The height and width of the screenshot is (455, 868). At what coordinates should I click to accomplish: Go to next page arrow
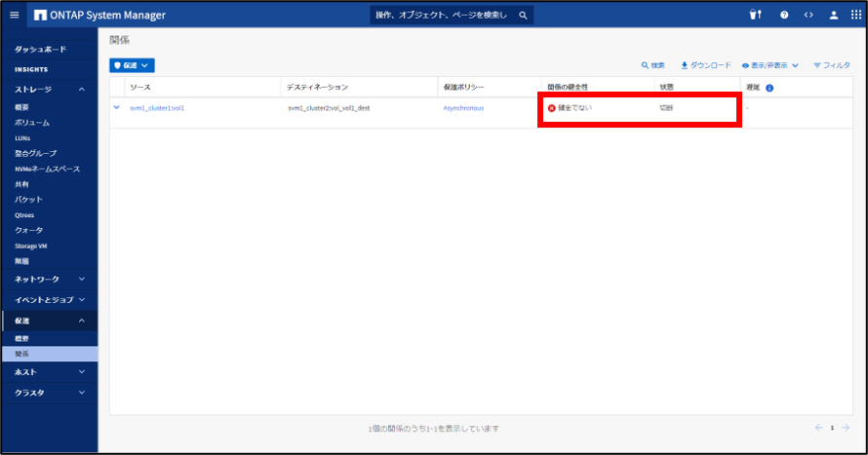pos(846,428)
